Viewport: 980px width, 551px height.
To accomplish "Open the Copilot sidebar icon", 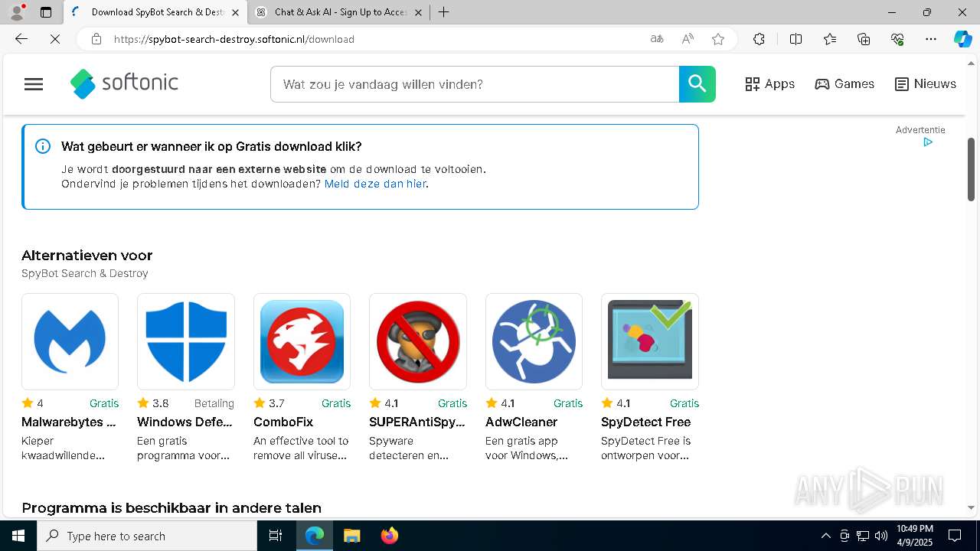I will (x=962, y=39).
